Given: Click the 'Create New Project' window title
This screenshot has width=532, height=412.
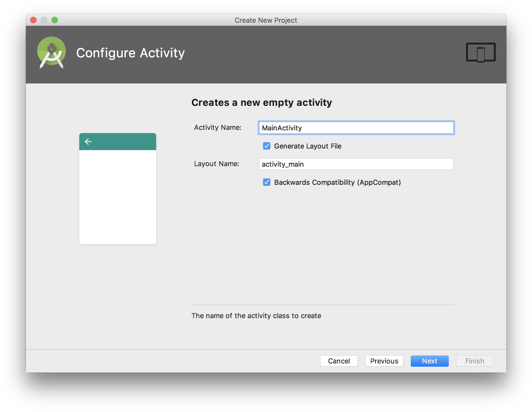Looking at the screenshot, I should [x=266, y=20].
